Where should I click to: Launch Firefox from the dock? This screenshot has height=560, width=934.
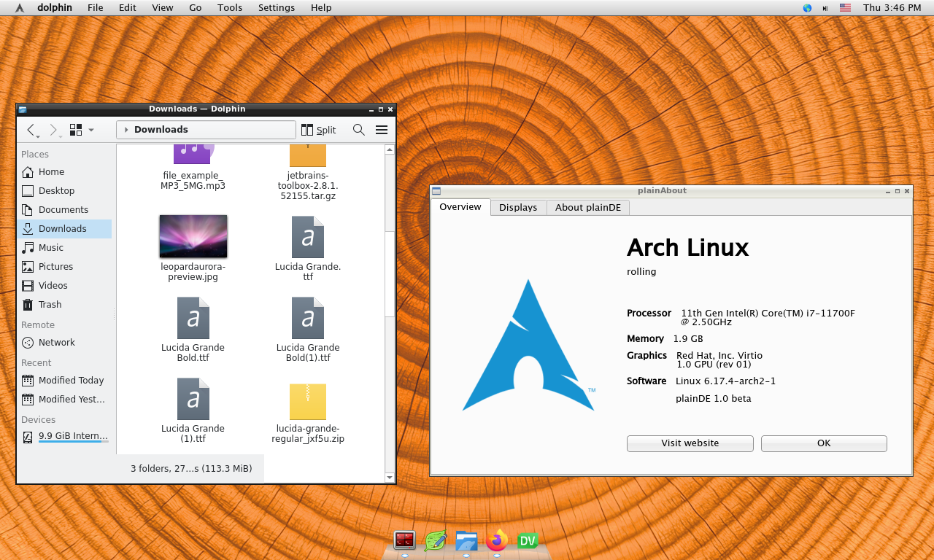tap(497, 540)
